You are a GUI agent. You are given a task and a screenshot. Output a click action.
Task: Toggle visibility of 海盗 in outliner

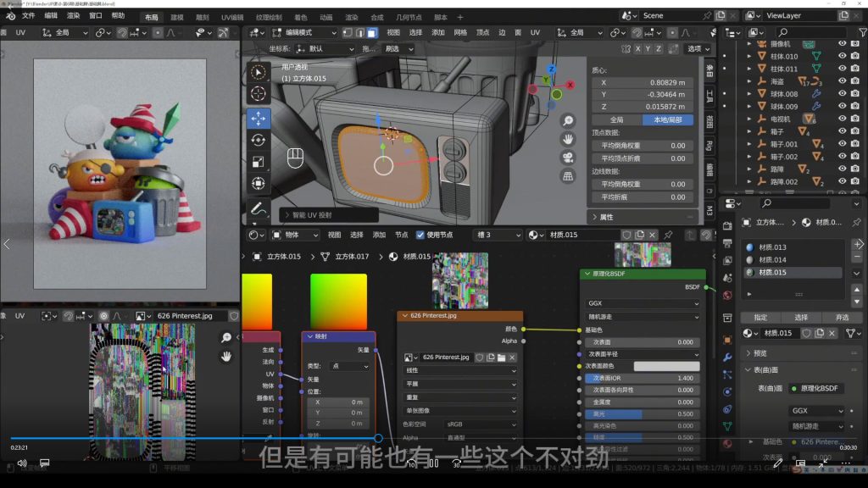tap(843, 81)
